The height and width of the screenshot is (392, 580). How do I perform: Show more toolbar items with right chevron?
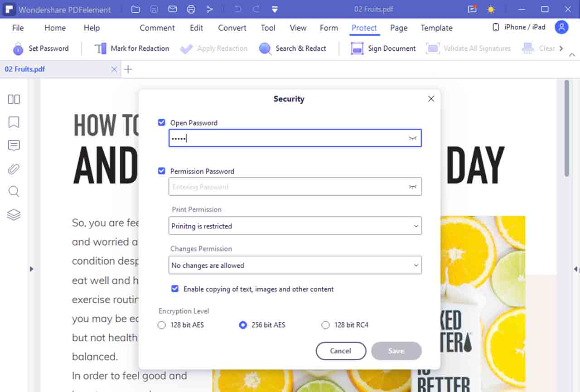[x=561, y=48]
